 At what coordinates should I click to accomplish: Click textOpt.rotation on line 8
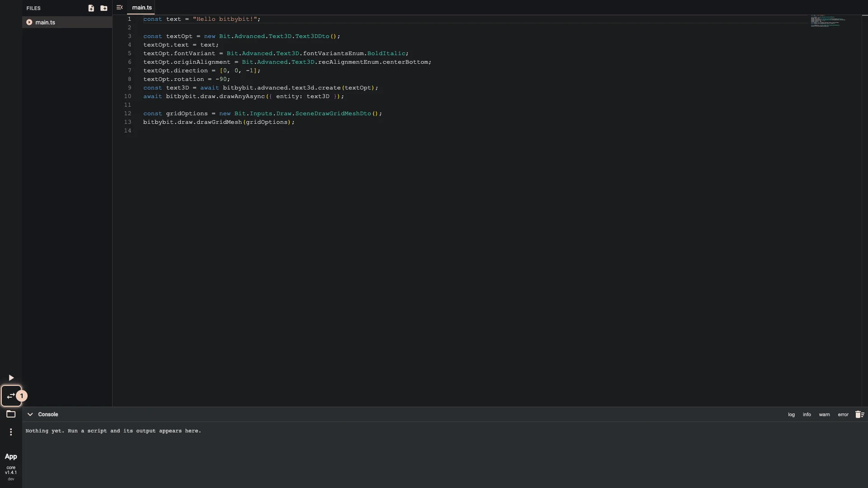174,79
